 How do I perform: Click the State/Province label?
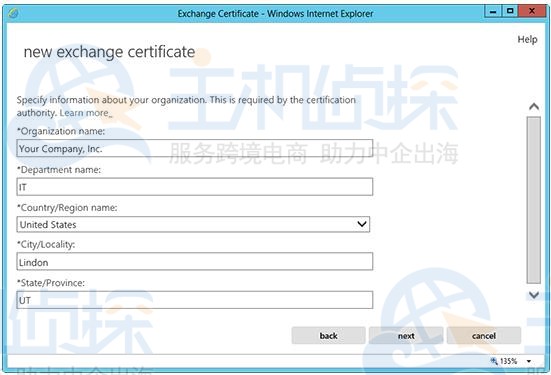(51, 283)
